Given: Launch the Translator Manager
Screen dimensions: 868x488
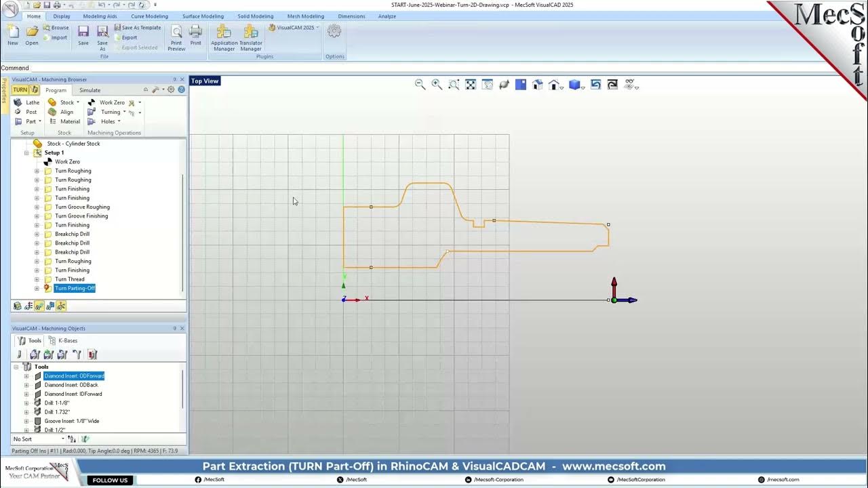Looking at the screenshot, I should pos(251,37).
